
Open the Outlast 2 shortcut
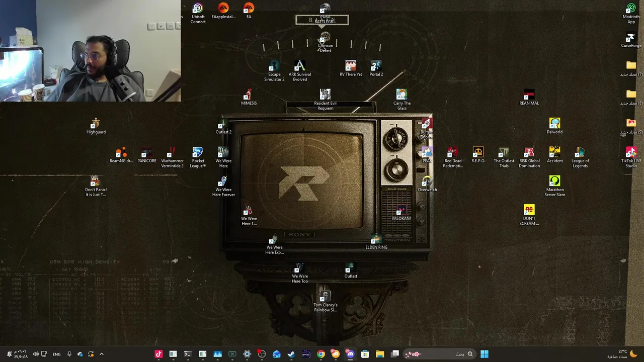(x=223, y=126)
